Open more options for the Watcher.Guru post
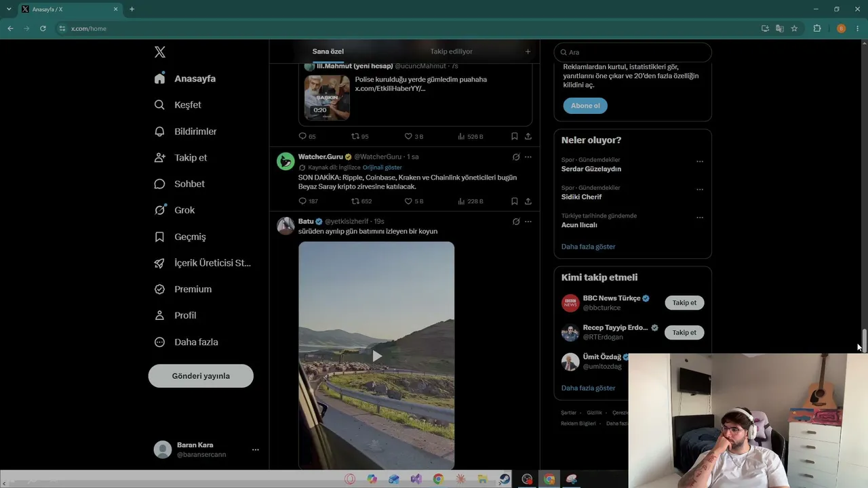 [528, 157]
